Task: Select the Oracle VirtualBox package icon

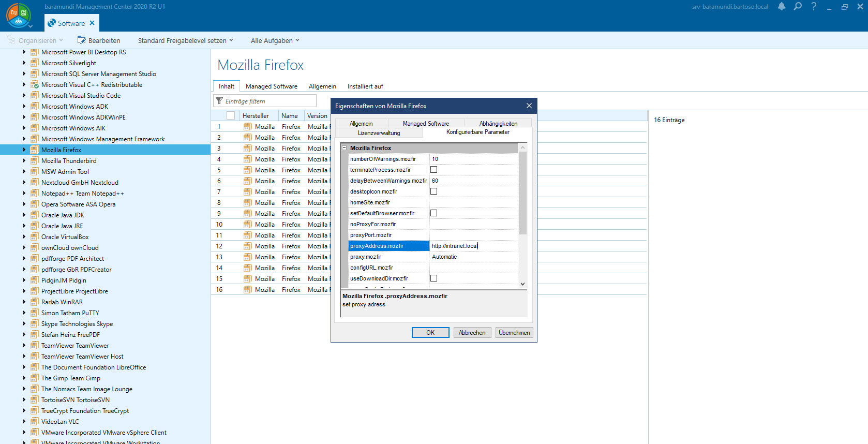Action: [x=35, y=237]
